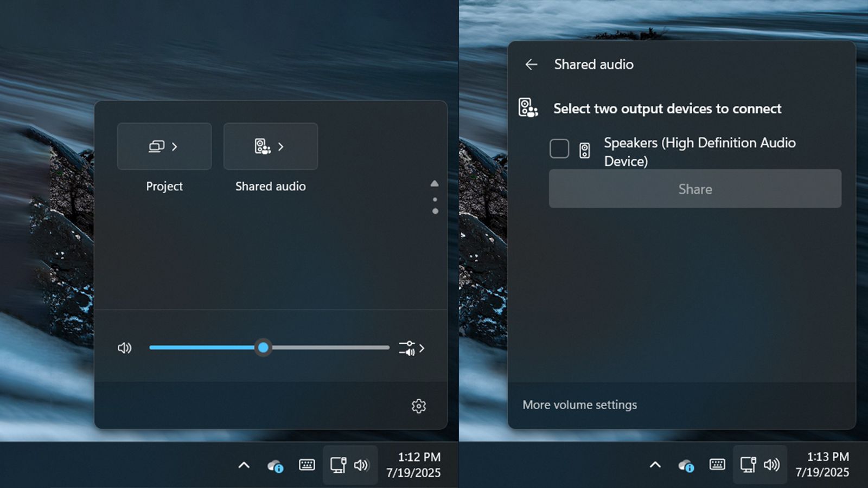This screenshot has width=868, height=488.
Task: Open Quick Settings edit with the gear icon
Action: [x=419, y=406]
